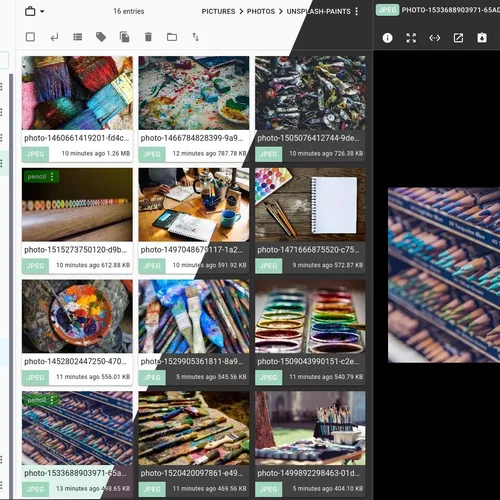500x500 pixels.
Task: Click file name photo-1460661419201-fd4c...
Action: [x=76, y=138]
